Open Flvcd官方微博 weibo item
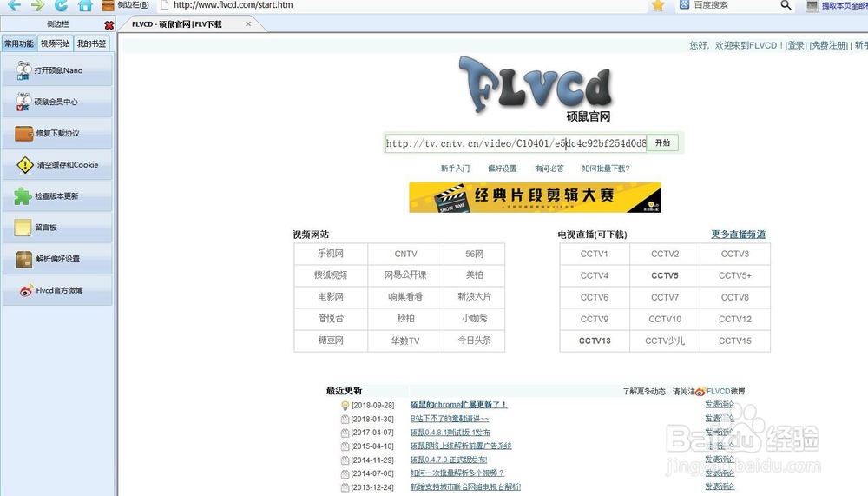 (57, 290)
